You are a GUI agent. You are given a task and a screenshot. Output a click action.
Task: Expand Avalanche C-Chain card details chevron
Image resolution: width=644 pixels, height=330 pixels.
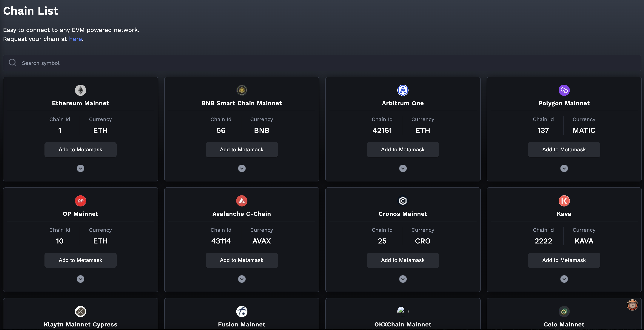(x=241, y=279)
